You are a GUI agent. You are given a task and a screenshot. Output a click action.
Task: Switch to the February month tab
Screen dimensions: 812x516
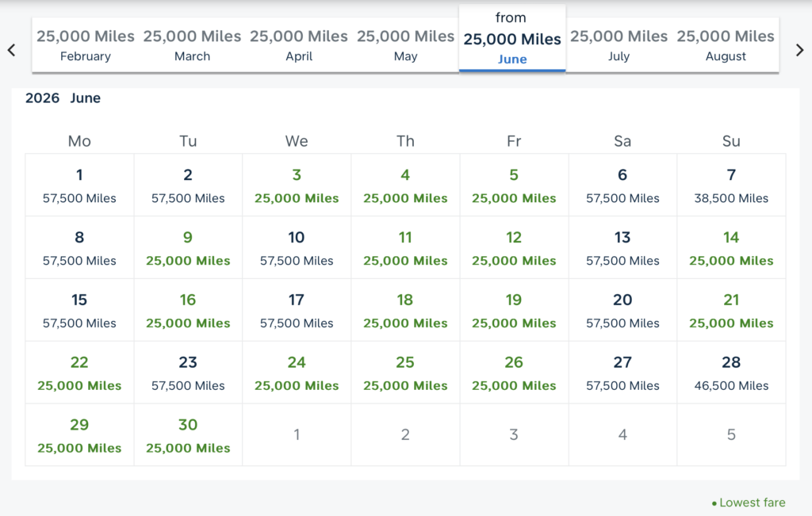coord(86,45)
